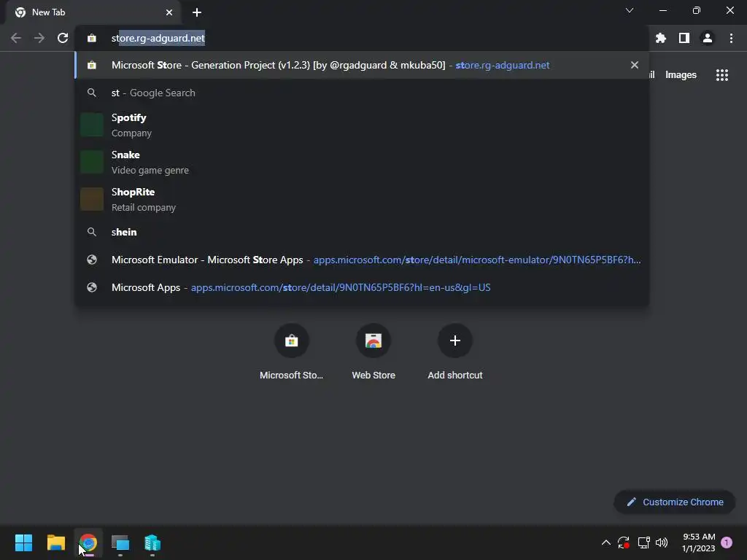Viewport: 747px width, 560px height.
Task: Open the teal building taskbar app
Action: click(x=152, y=542)
